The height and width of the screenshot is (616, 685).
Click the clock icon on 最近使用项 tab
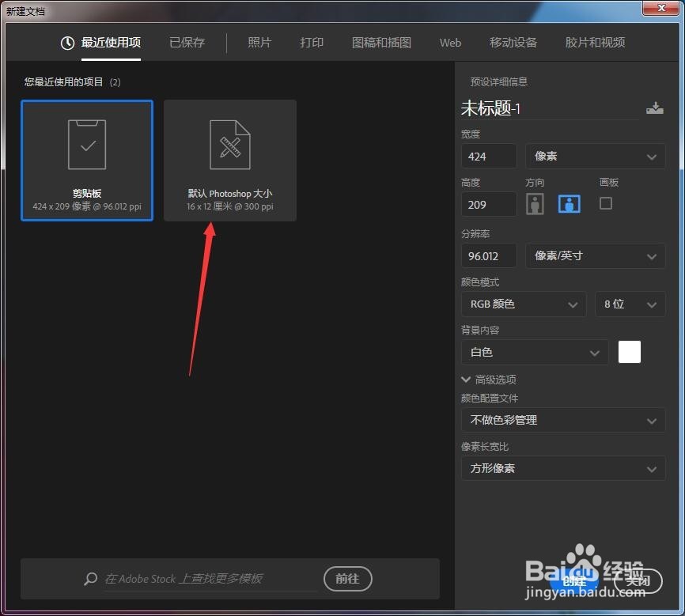66,43
